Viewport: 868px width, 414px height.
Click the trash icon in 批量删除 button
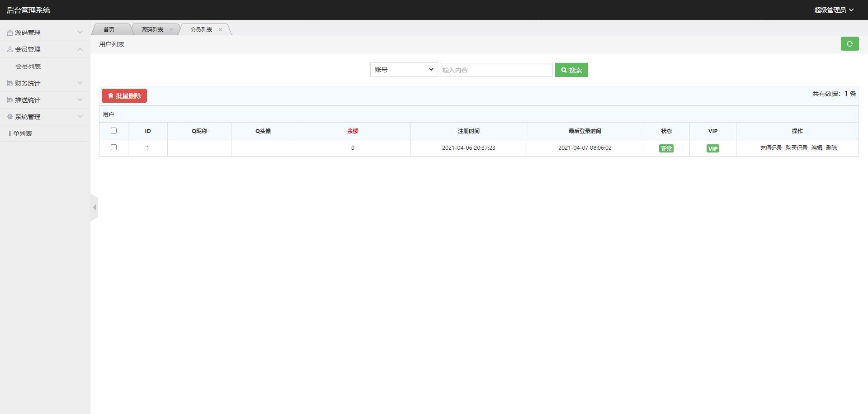[111, 95]
